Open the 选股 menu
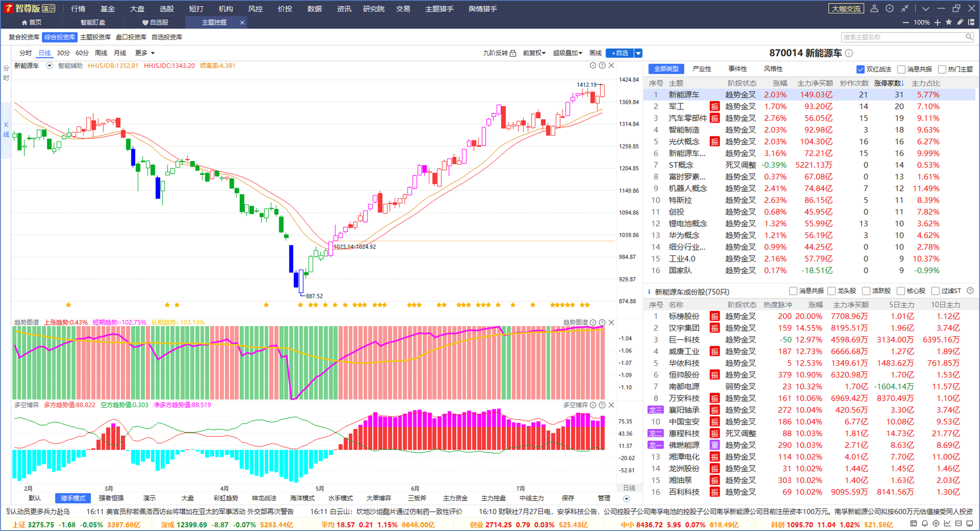This screenshot has width=980, height=531. click(167, 8)
